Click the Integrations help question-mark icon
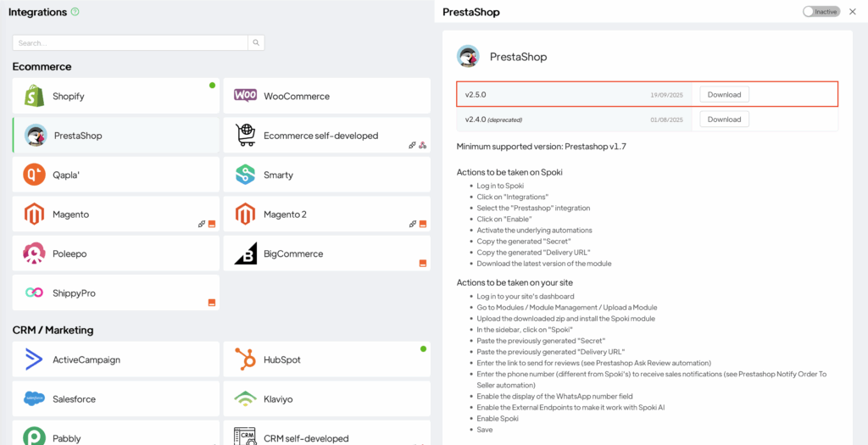 pyautogui.click(x=75, y=12)
